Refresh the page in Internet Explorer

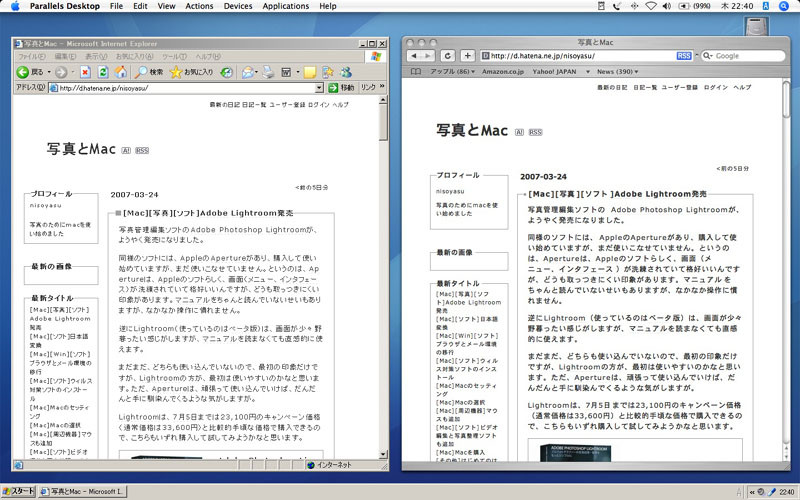click(x=103, y=72)
